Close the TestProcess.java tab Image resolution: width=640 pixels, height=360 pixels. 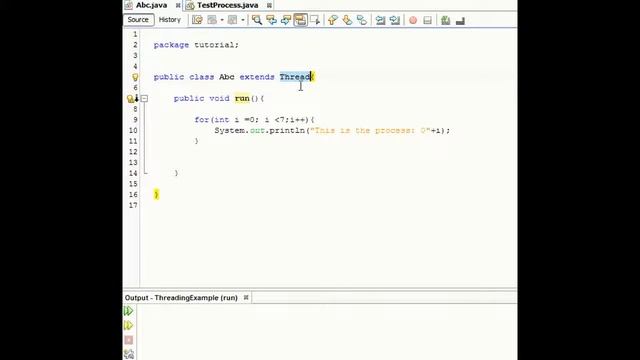coord(269,5)
